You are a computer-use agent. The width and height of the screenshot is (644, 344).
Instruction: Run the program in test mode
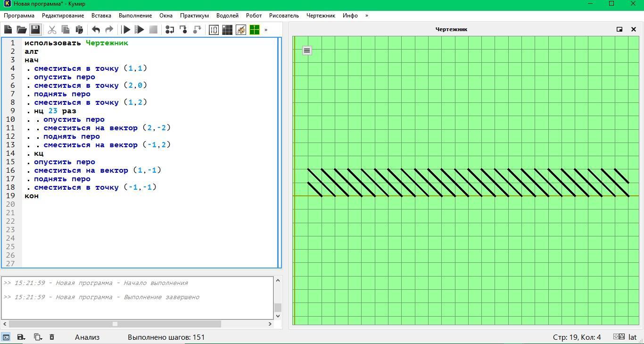(140, 30)
